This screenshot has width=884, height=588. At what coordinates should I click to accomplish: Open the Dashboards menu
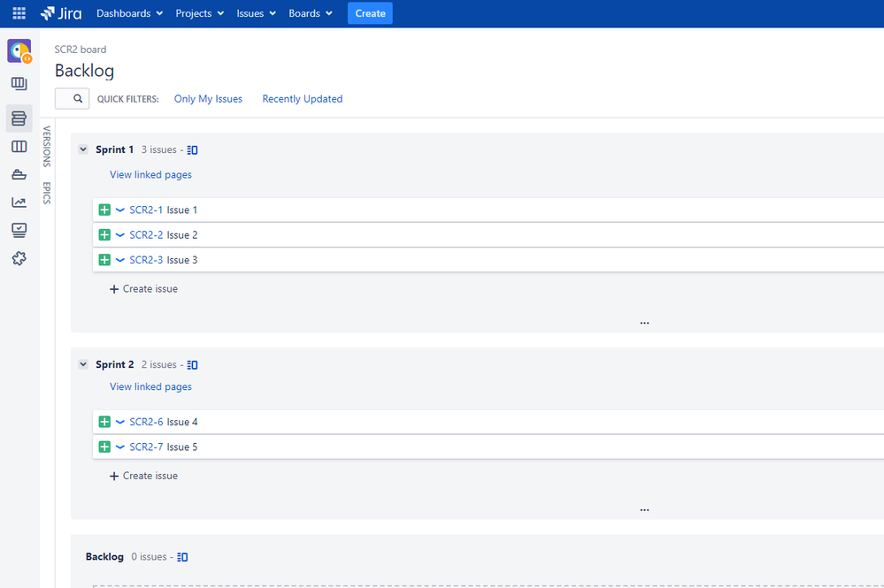pos(130,13)
